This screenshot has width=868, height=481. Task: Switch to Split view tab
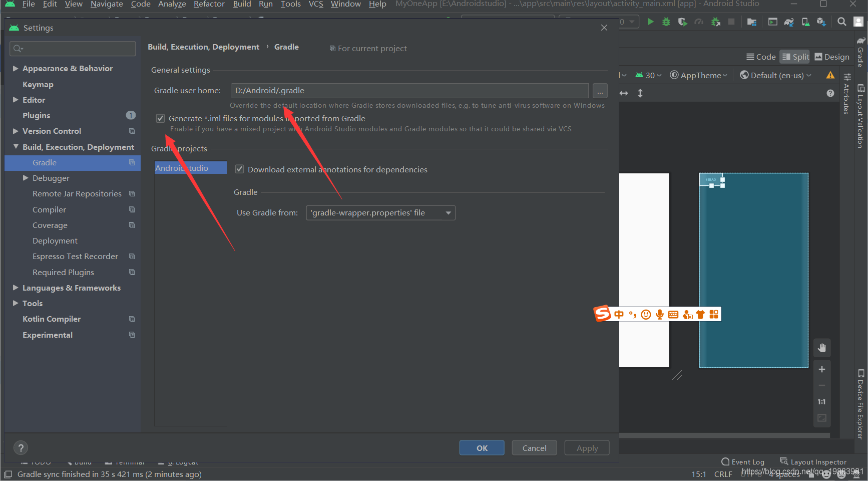click(x=795, y=57)
